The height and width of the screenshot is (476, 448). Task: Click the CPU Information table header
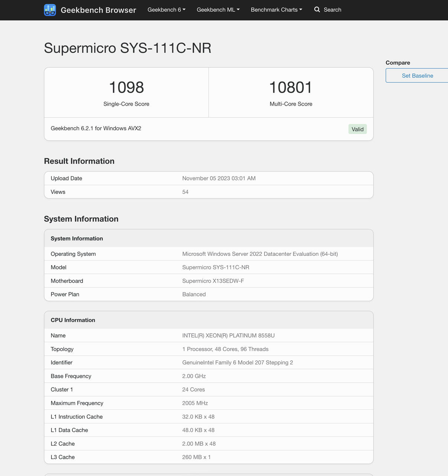click(x=209, y=320)
